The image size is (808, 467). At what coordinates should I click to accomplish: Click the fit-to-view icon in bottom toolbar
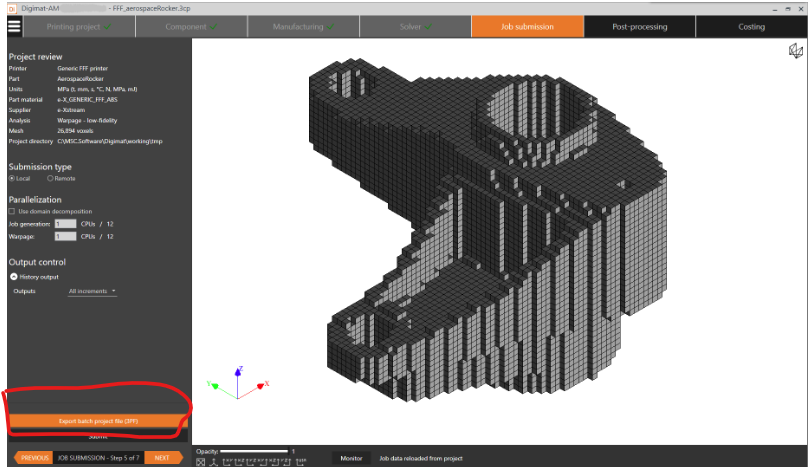(201, 461)
